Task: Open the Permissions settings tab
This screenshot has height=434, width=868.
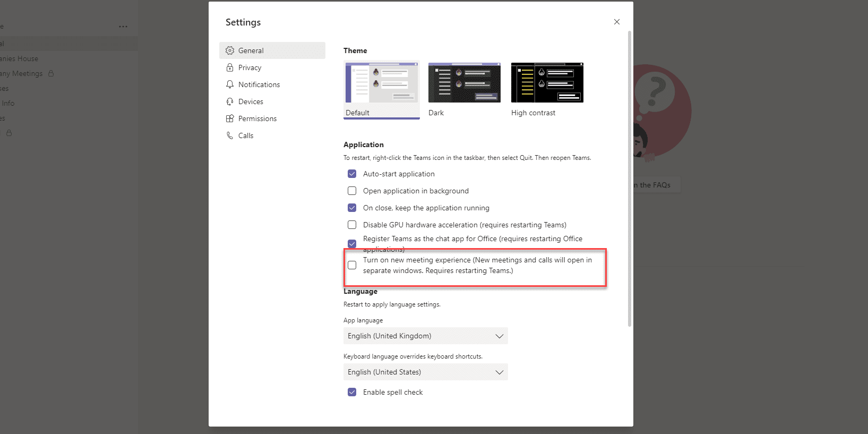Action: point(272,118)
